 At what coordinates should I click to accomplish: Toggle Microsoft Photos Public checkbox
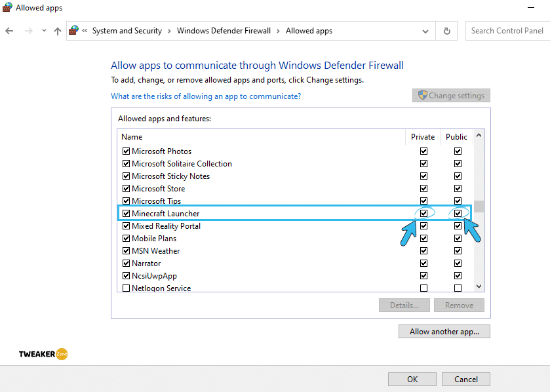(x=458, y=151)
